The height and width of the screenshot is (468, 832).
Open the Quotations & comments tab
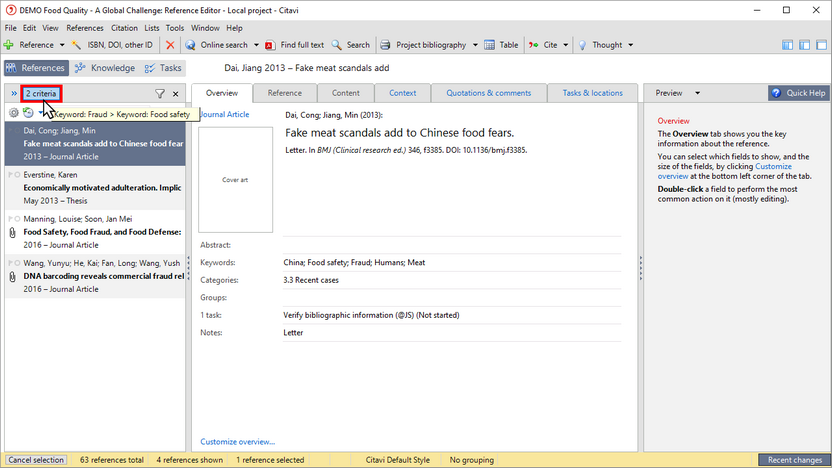tap(489, 93)
